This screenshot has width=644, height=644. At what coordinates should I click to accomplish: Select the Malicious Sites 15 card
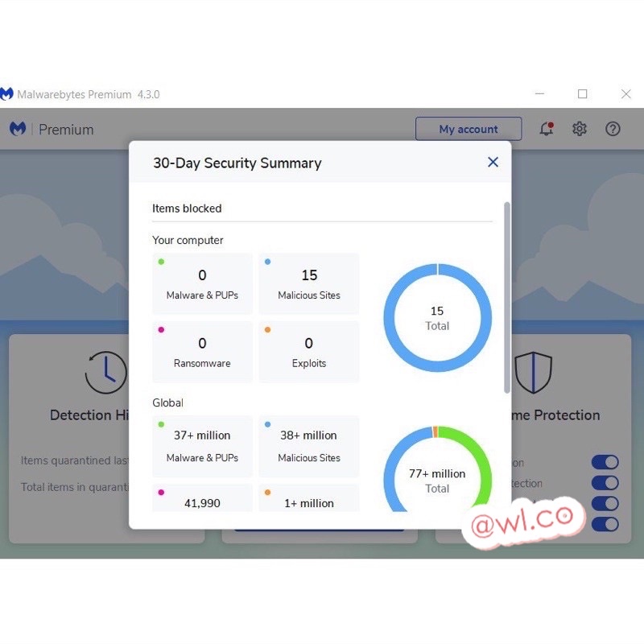point(309,283)
